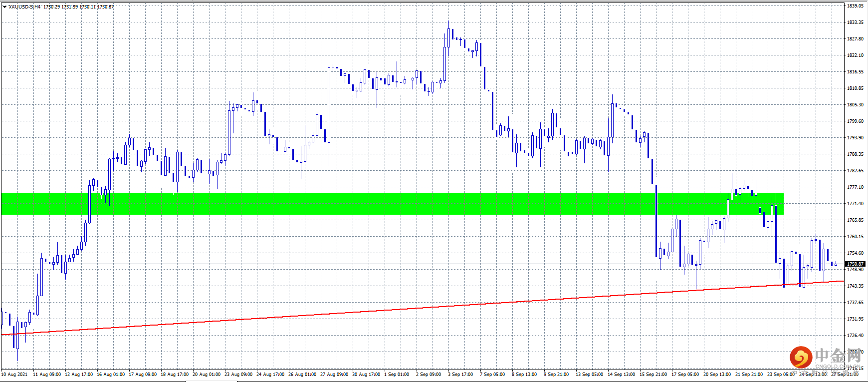Image resolution: width=868 pixels, height=382 pixels.
Task: Click the 11 Aug 09:00 time label
Action: click(x=47, y=375)
